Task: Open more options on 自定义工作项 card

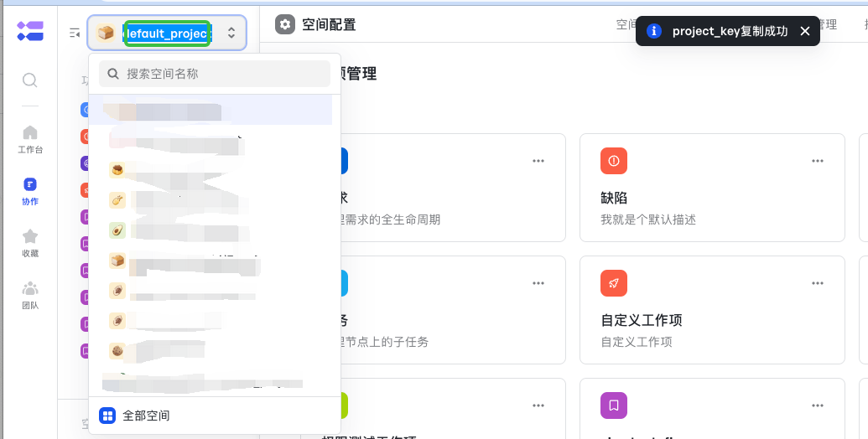Action: click(818, 283)
